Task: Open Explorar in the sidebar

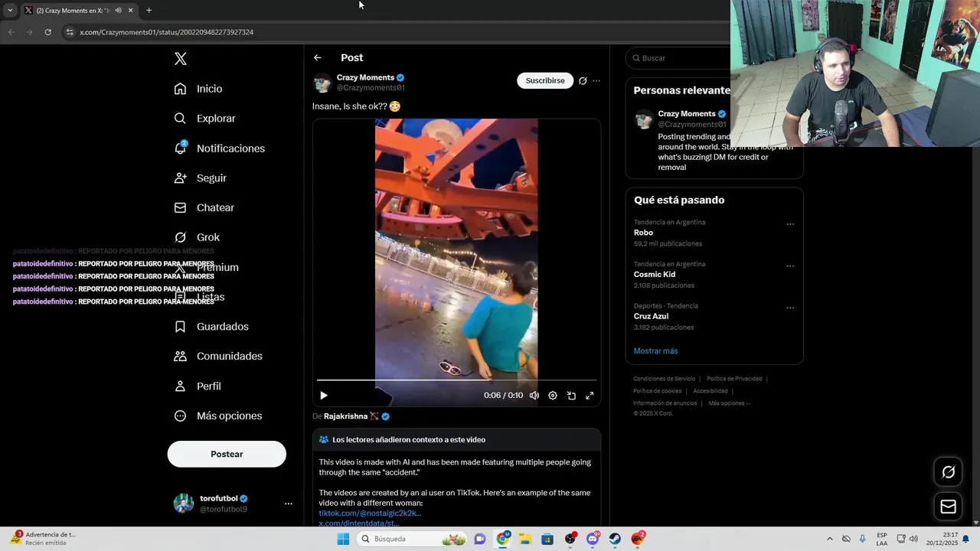Action: click(x=204, y=119)
